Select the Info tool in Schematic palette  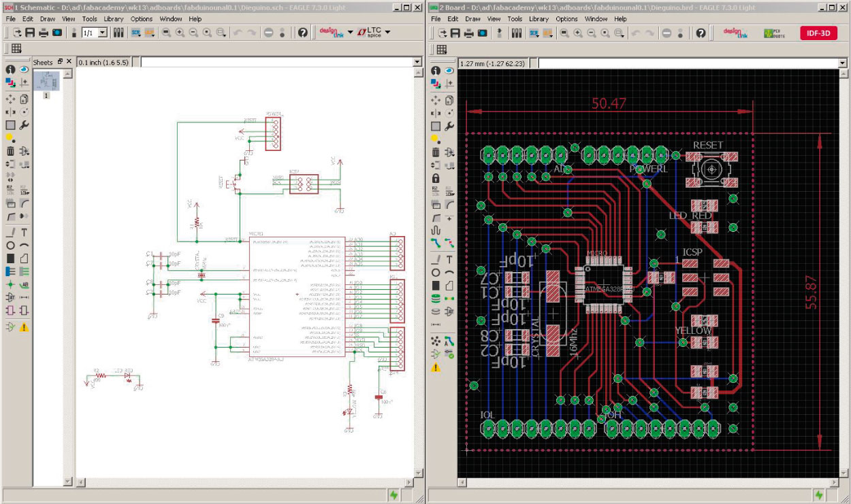(x=10, y=69)
